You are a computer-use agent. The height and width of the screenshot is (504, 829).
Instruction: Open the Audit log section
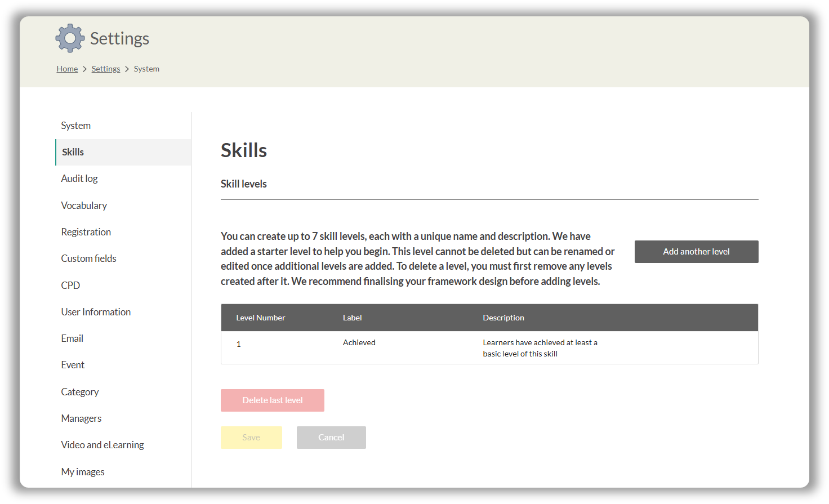click(x=79, y=179)
